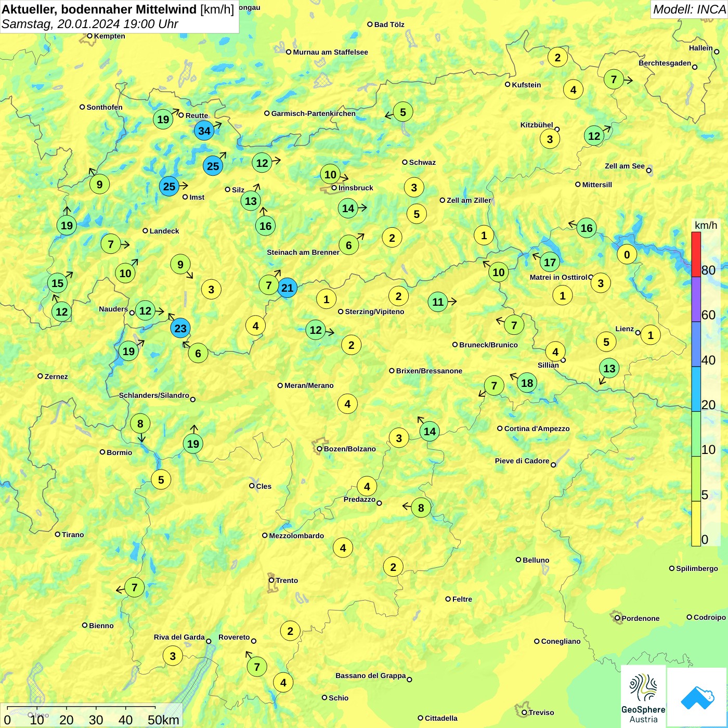Select the 21 km/h wind marker near Steinach am Brenner
Image resolution: width=728 pixels, height=728 pixels.
(287, 288)
